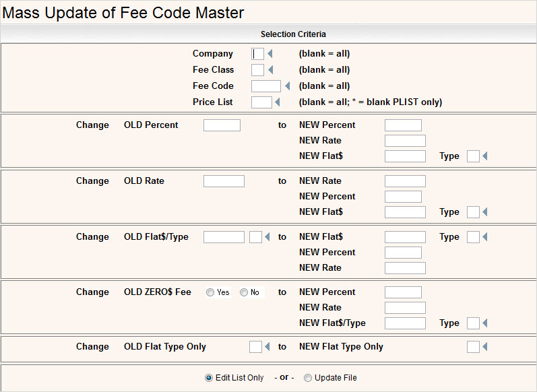The width and height of the screenshot is (537, 392).
Task: Click NEW Percent field in OLD ZERO$ Fee section
Action: click(x=403, y=292)
